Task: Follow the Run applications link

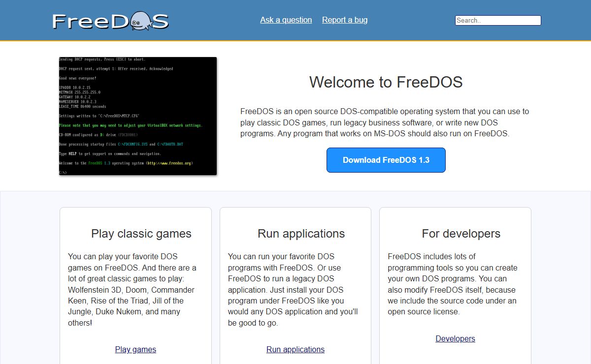Action: (295, 349)
